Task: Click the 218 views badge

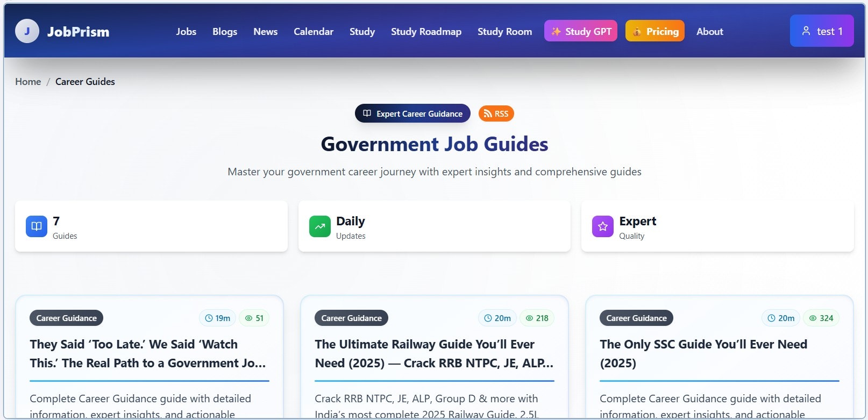Action: pyautogui.click(x=537, y=318)
